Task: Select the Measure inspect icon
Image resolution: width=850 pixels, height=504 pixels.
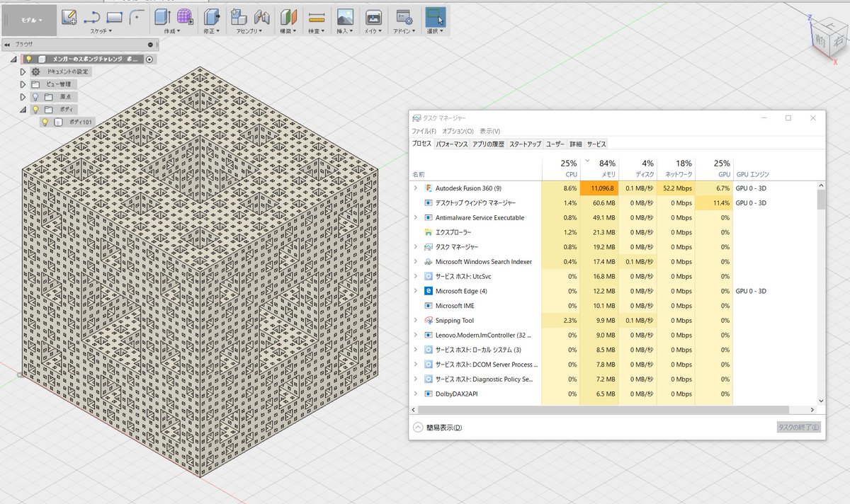Action: [317, 17]
